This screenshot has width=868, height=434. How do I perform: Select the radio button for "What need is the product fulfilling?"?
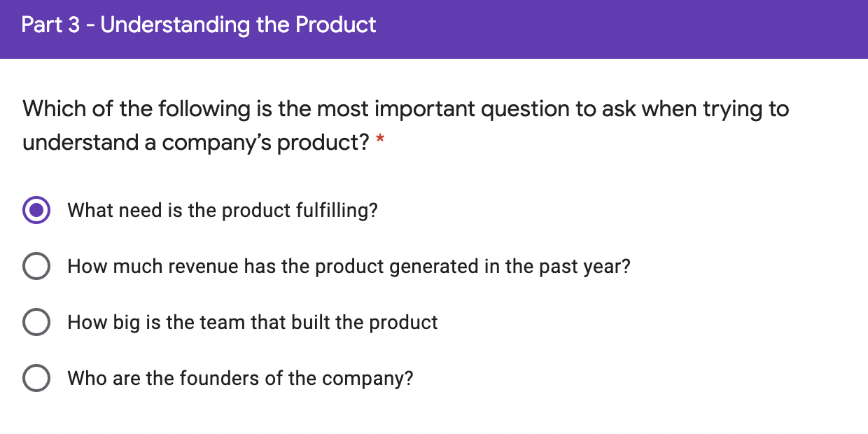pyautogui.click(x=36, y=210)
